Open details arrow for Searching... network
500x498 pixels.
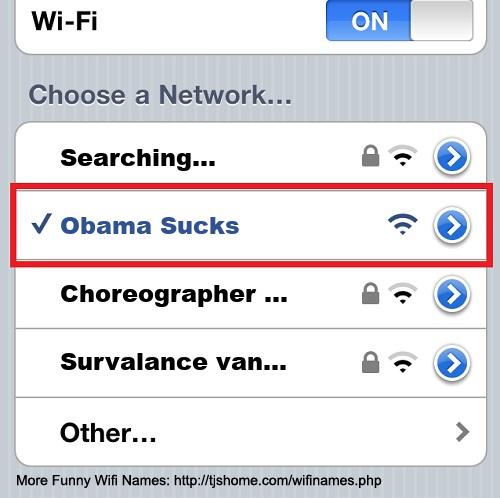(452, 157)
